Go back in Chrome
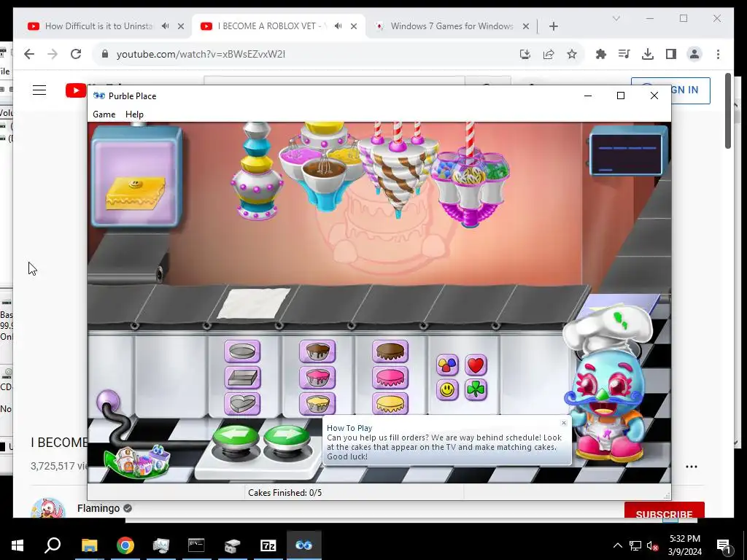This screenshot has height=560, width=747. click(29, 54)
